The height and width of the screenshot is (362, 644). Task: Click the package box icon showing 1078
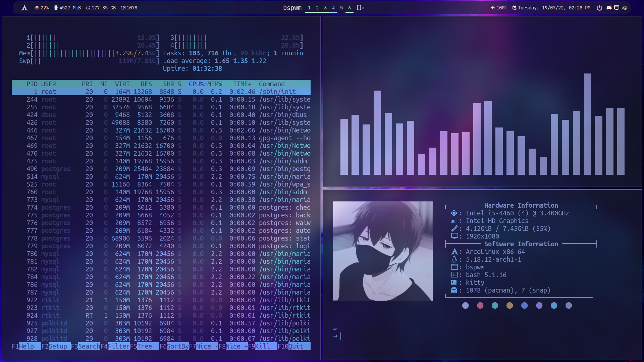coord(124,7)
